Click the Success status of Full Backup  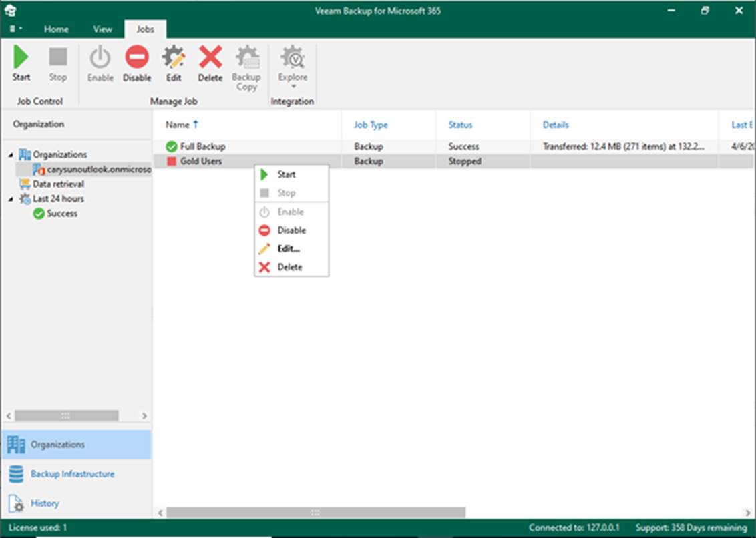coord(464,146)
